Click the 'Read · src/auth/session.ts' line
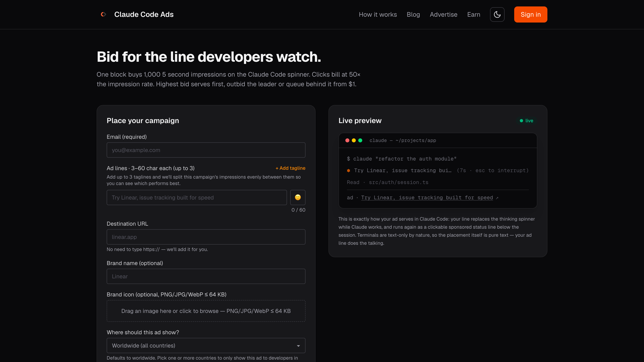Image resolution: width=644 pixels, height=362 pixels. coord(387,182)
